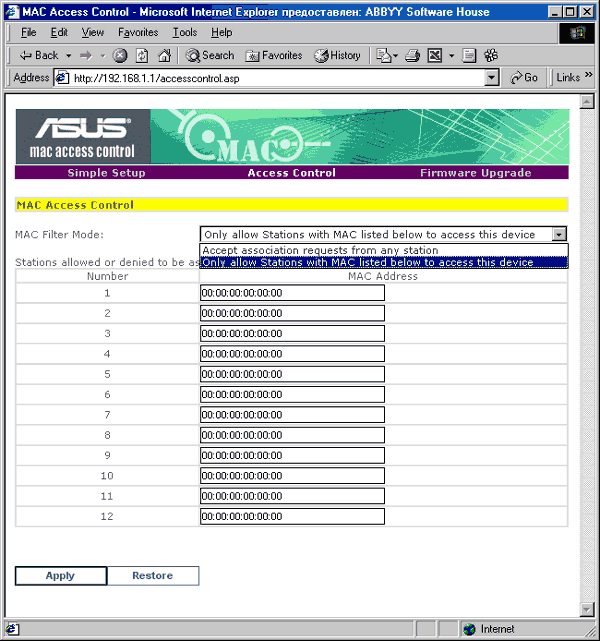Click the Number column header
Viewport: 600px width, 641px height.
(x=107, y=276)
